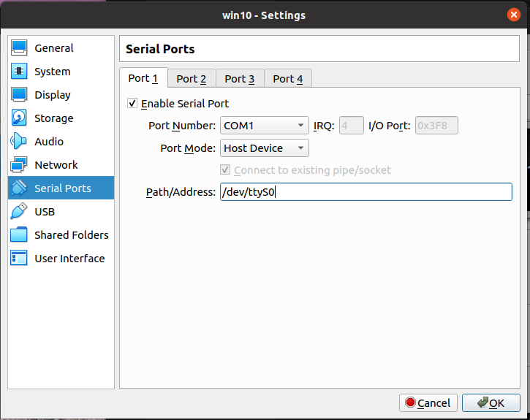Screen dimensions: 530x420
Task: Click the disabled I/O Port field
Action: tap(436, 126)
